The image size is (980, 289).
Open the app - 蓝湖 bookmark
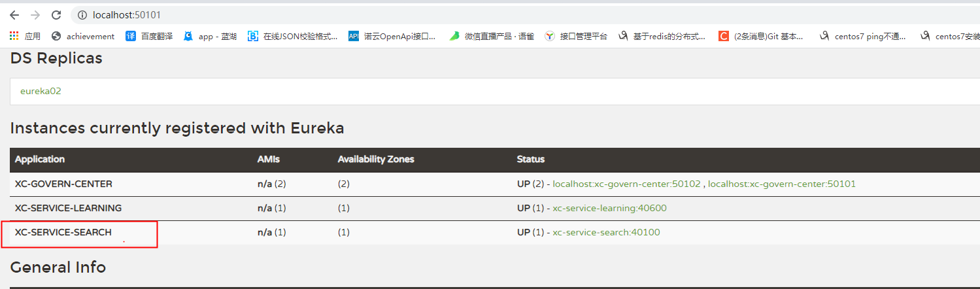coord(211,37)
